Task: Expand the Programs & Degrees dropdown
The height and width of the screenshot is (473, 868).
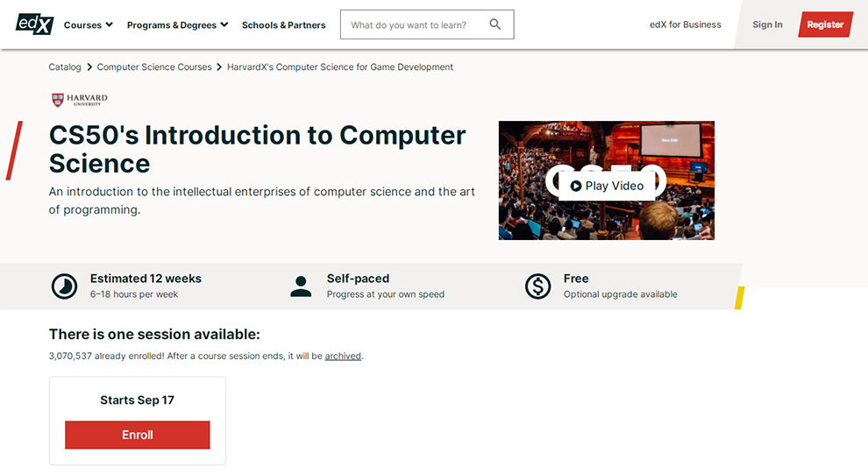Action: tap(177, 25)
